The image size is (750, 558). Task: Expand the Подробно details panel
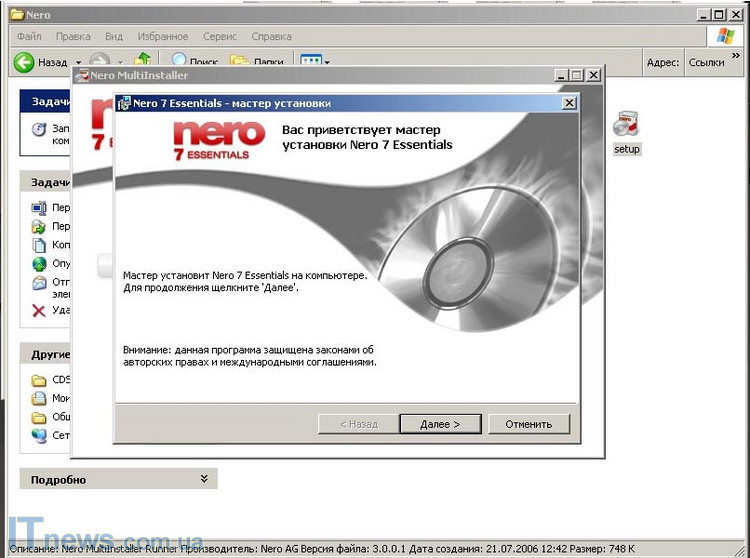tap(204, 479)
